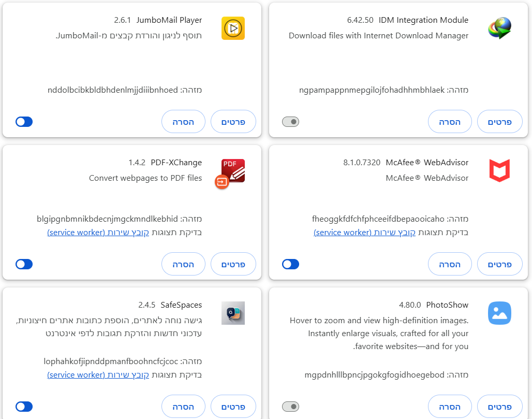
Task: Disable McAfee WebAdvisor with its toggle
Action: coord(290,264)
